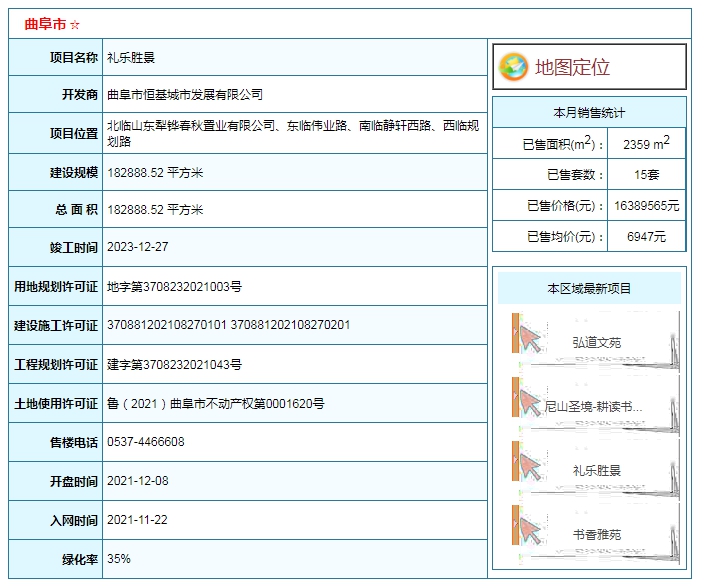The width and height of the screenshot is (704, 588).
Task: Select the 用地规划许可证 row label
Action: (56, 286)
